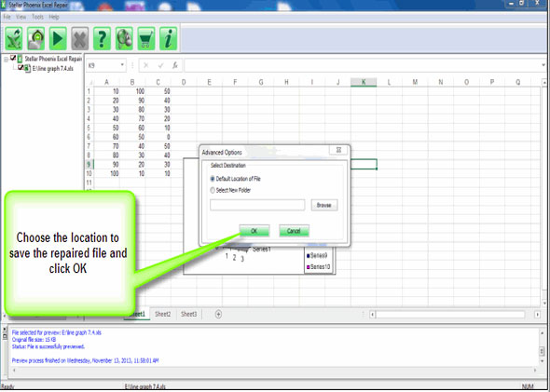This screenshot has width=550, height=392.
Task: Click the formula bar cancel X icon
Action: pos(146,65)
